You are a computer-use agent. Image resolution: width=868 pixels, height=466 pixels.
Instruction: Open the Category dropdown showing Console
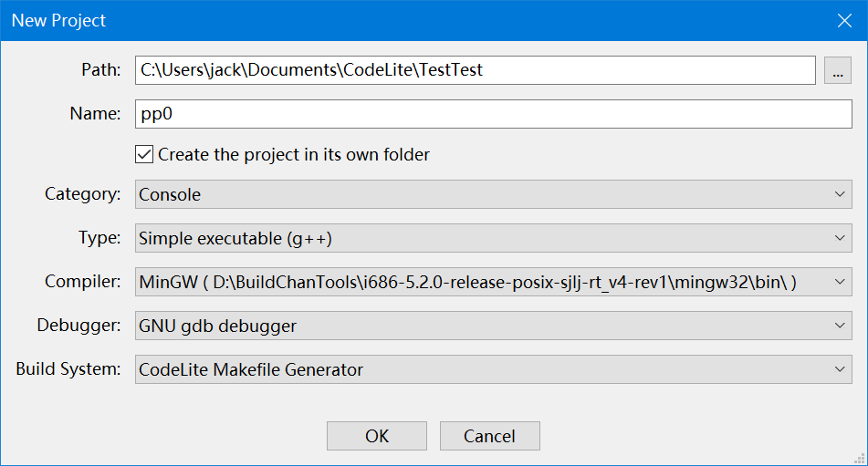(493, 194)
